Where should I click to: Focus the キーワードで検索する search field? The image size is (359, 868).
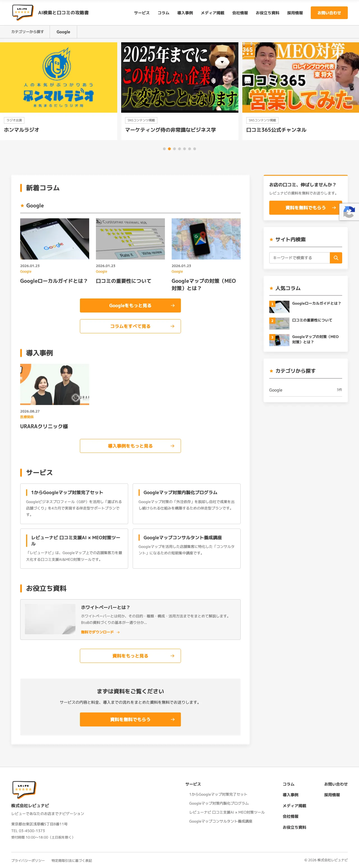pyautogui.click(x=299, y=258)
